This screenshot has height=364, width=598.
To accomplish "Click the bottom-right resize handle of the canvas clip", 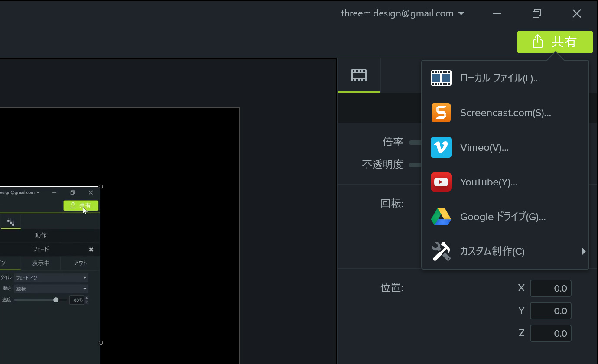I will pos(101,343).
